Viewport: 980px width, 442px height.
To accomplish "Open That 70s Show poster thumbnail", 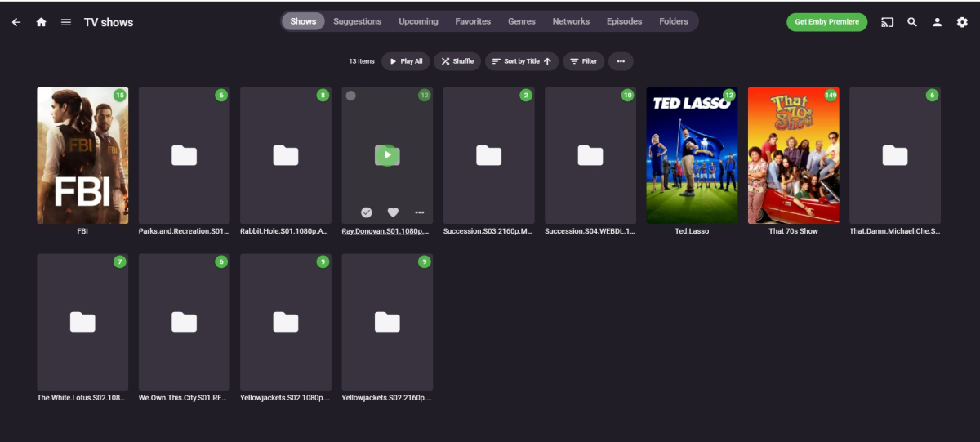I will (x=794, y=155).
